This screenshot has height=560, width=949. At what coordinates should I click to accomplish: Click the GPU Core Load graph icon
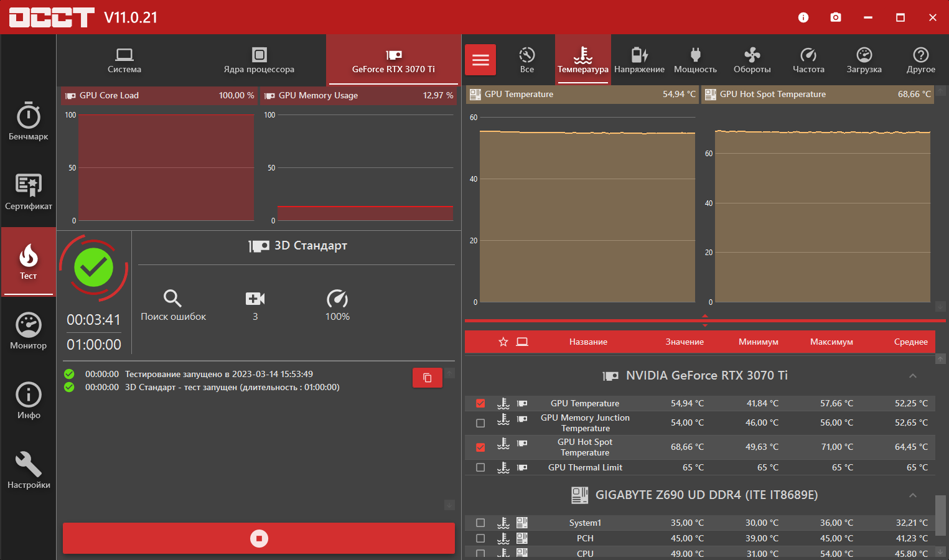[71, 96]
